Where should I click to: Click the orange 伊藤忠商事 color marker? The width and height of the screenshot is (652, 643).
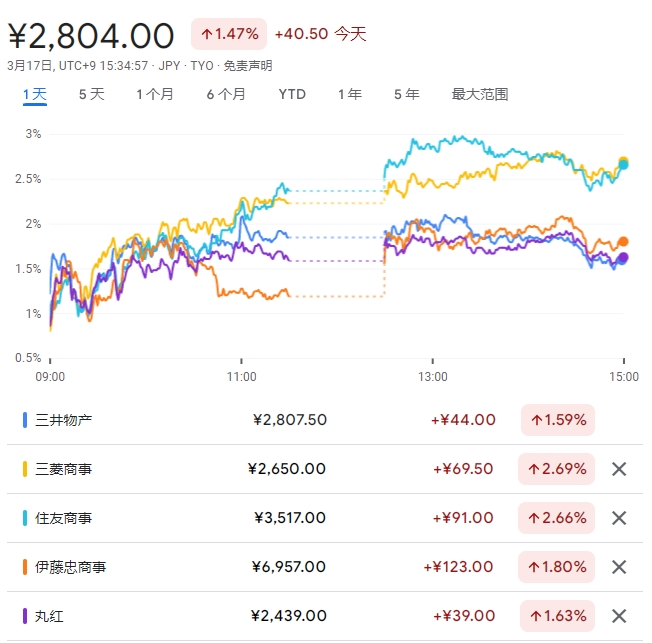click(x=24, y=567)
